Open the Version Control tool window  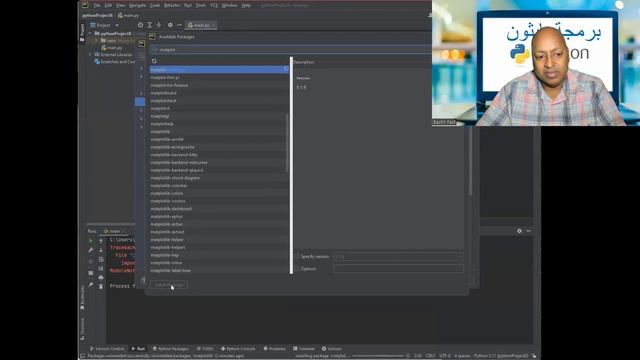(x=107, y=349)
